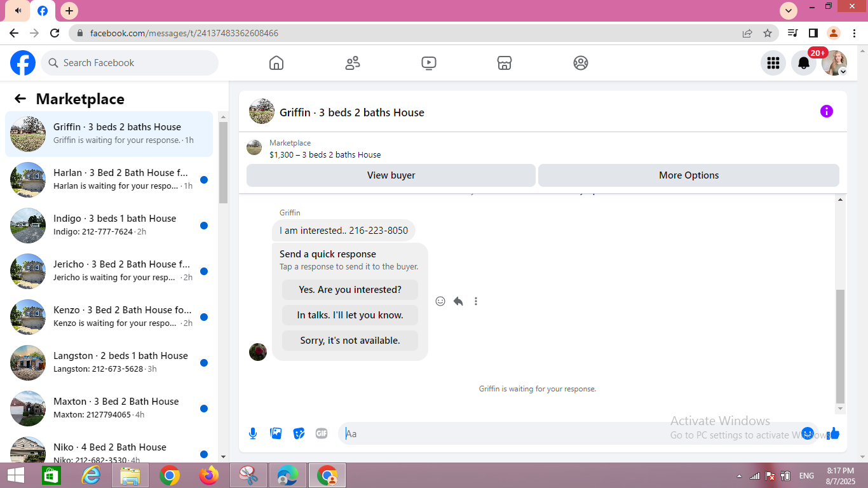Screen dimensions: 868x488
Task: Open File Explorer from the taskbar
Action: (x=130, y=475)
